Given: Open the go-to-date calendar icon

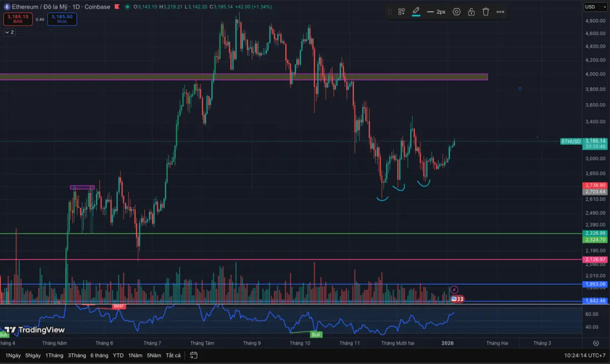Looking at the screenshot, I should (193, 355).
